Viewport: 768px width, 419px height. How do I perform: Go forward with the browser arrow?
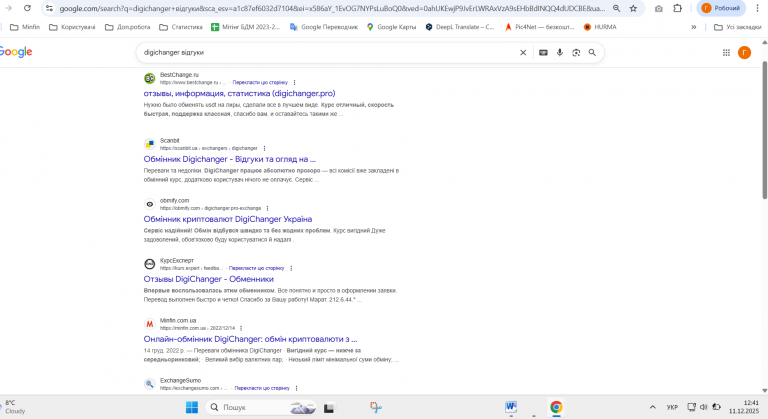tap(8, 8)
